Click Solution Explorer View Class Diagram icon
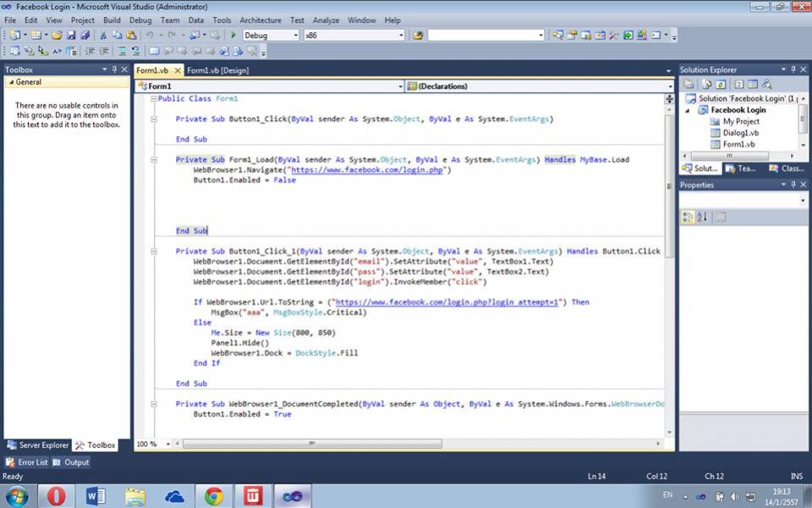812x508 pixels. click(x=766, y=84)
